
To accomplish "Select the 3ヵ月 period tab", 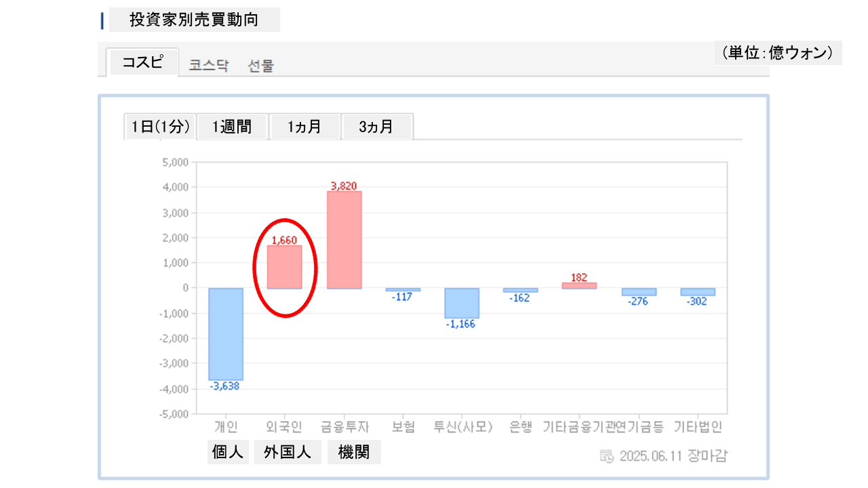I will (x=376, y=127).
